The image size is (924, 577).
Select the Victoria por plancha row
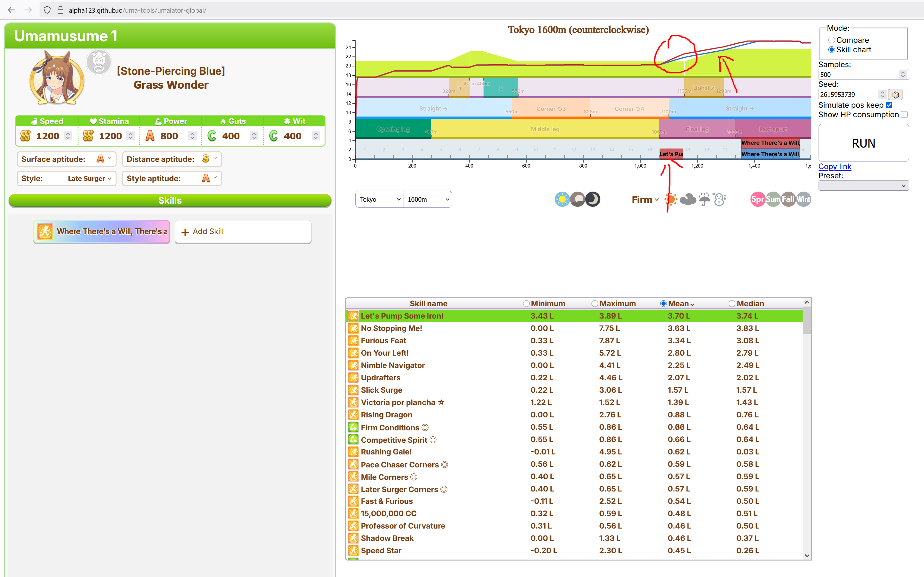(x=574, y=402)
